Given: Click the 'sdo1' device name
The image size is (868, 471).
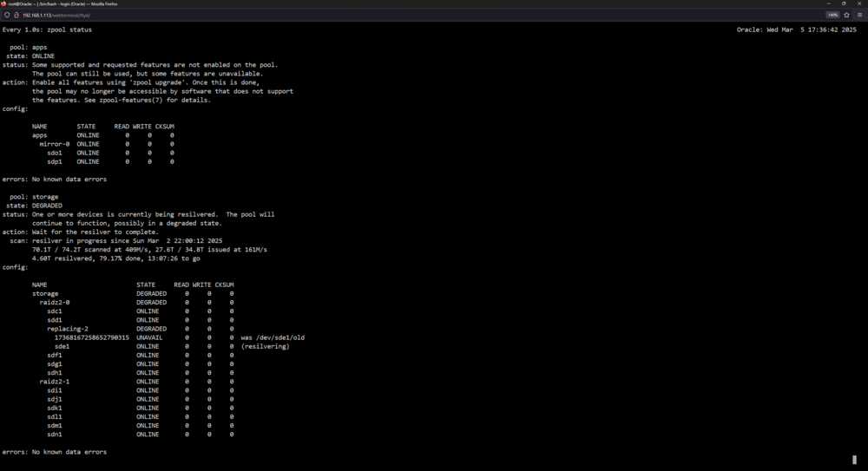Looking at the screenshot, I should (x=54, y=153).
